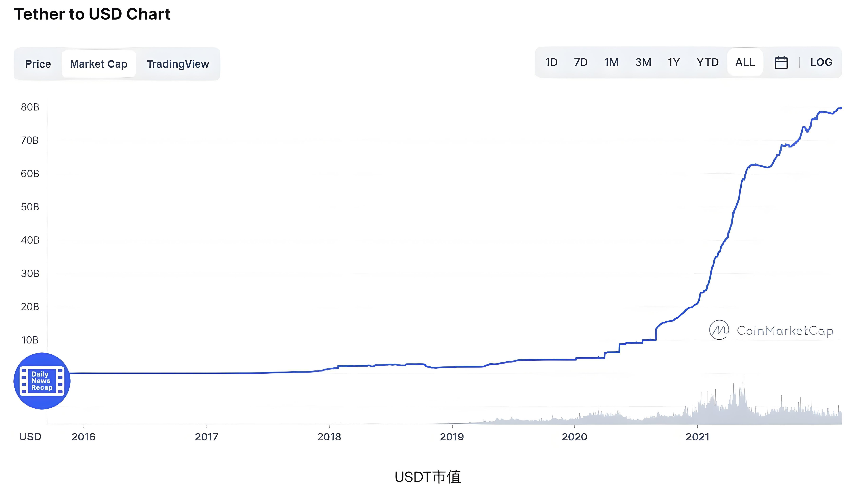Set chart range to 1Y
Viewport: 868px width, 491px height.
[674, 62]
